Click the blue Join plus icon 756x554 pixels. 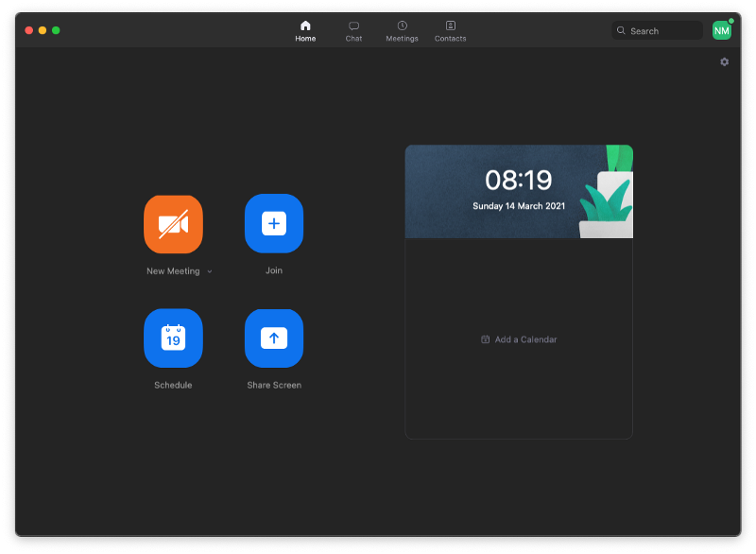(274, 223)
